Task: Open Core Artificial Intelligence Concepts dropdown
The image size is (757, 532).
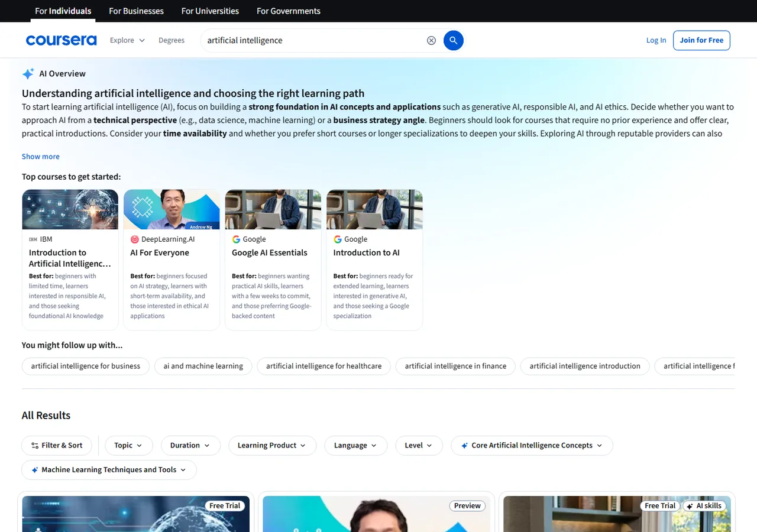Action: pyautogui.click(x=532, y=446)
